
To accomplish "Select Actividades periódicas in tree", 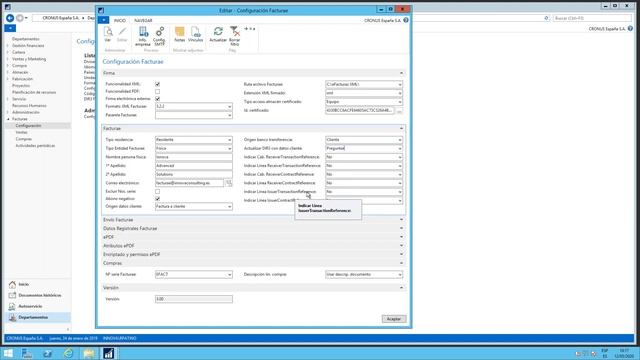I will coord(35,146).
